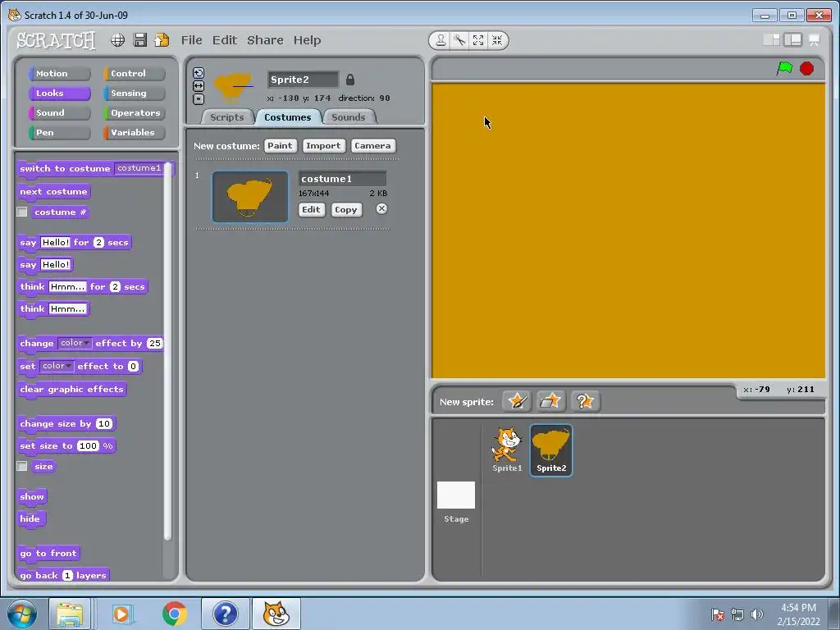Select the Motion block category
The image size is (840, 630).
(59, 73)
